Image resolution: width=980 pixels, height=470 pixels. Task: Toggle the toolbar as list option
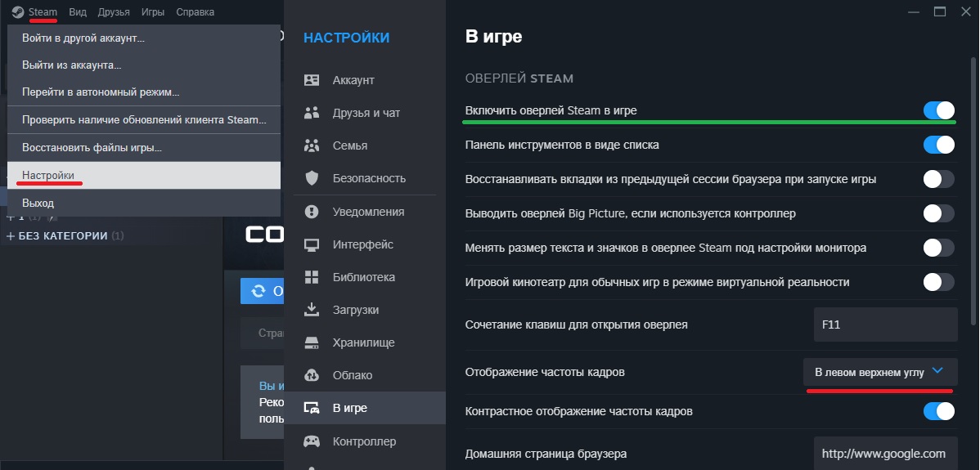[939, 145]
